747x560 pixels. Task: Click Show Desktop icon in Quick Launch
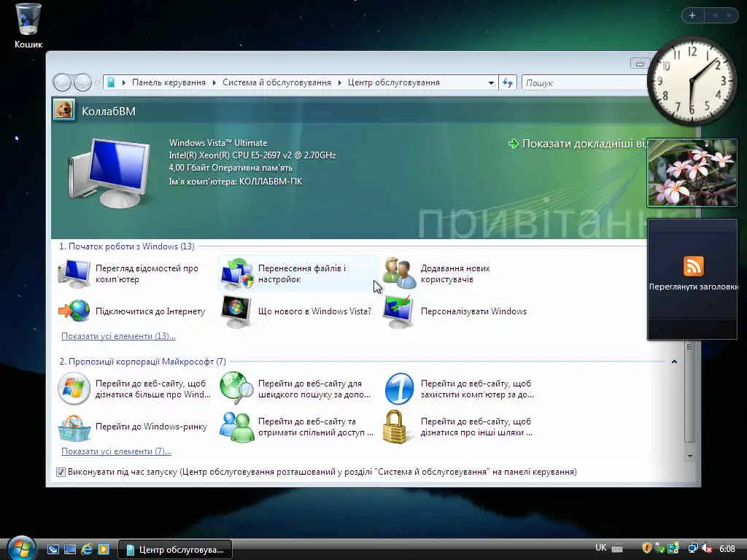(x=69, y=550)
